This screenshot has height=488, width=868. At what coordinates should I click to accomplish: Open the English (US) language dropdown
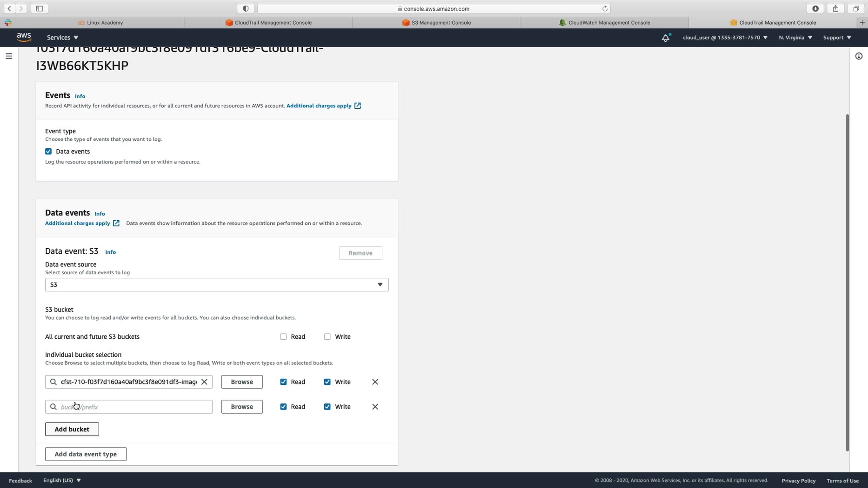62,481
